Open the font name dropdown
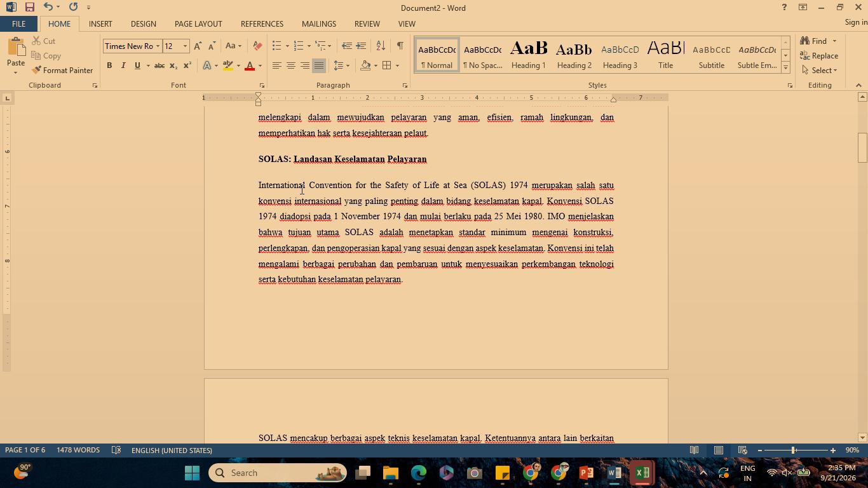 158,46
